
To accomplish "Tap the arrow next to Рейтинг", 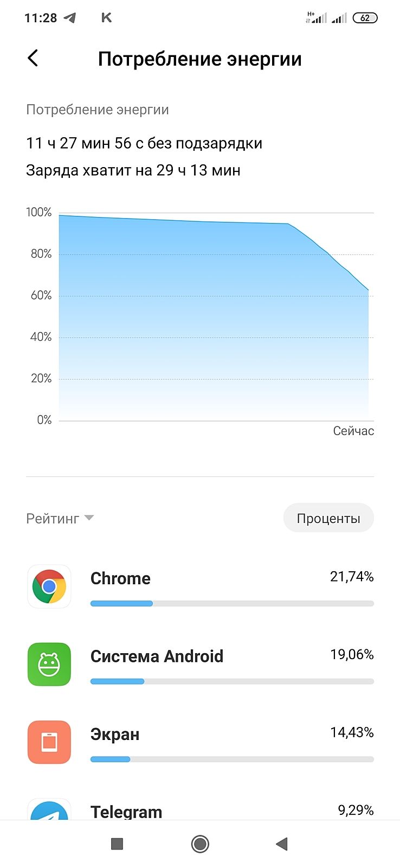I will pos(89,518).
